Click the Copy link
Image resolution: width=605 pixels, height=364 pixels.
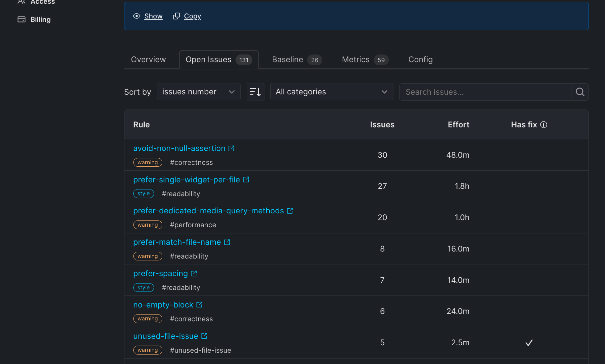coord(193,16)
